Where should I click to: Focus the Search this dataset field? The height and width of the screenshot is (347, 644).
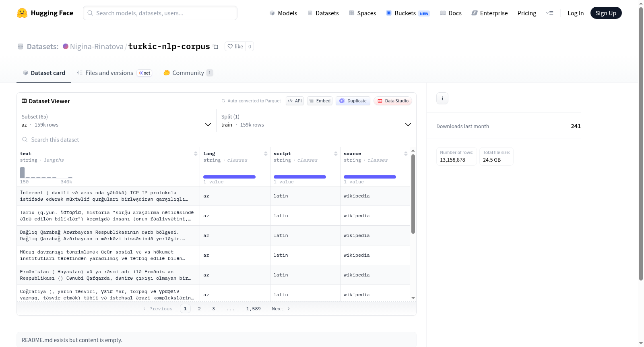coord(217,139)
